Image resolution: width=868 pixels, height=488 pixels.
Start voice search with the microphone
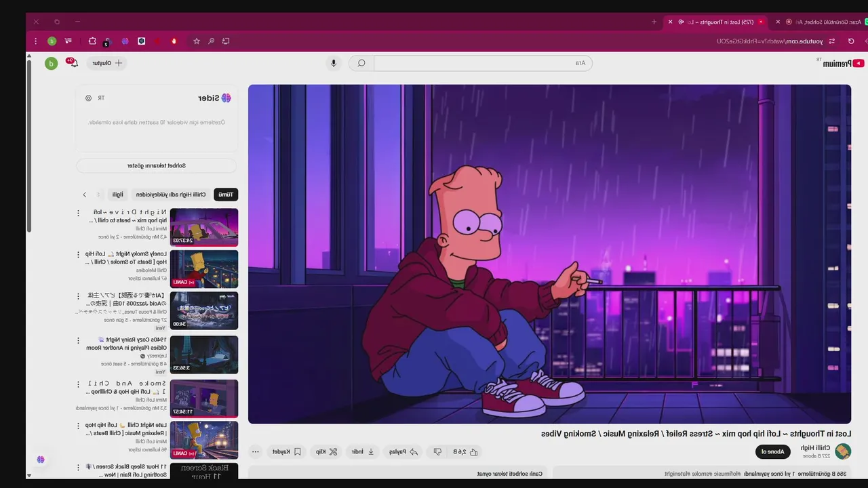pos(333,63)
